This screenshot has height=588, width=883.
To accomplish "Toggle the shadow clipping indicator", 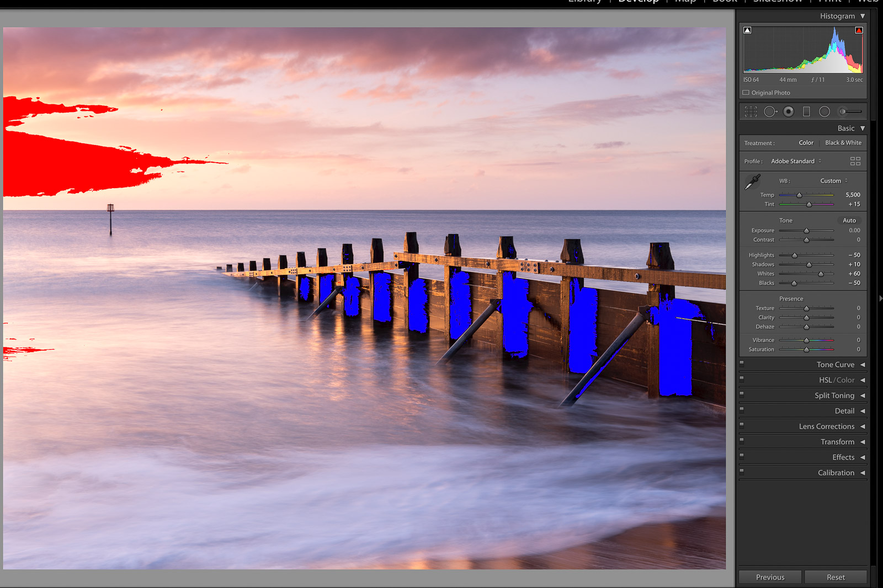I will tap(747, 30).
